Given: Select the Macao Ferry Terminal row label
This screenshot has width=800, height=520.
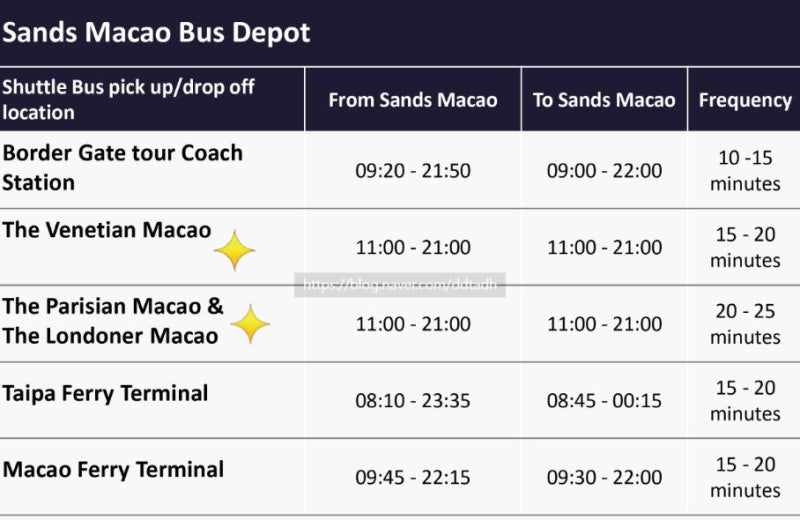Looking at the screenshot, I should (113, 470).
